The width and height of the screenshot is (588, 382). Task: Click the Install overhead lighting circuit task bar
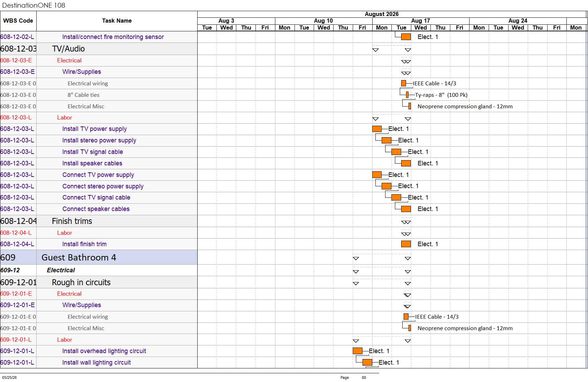coord(358,351)
